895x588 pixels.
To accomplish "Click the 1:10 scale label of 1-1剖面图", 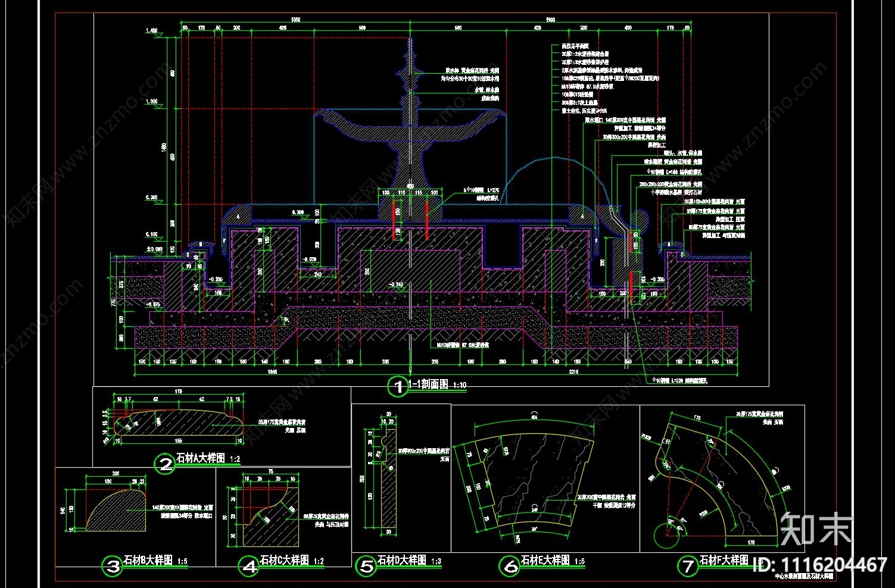I will (459, 386).
